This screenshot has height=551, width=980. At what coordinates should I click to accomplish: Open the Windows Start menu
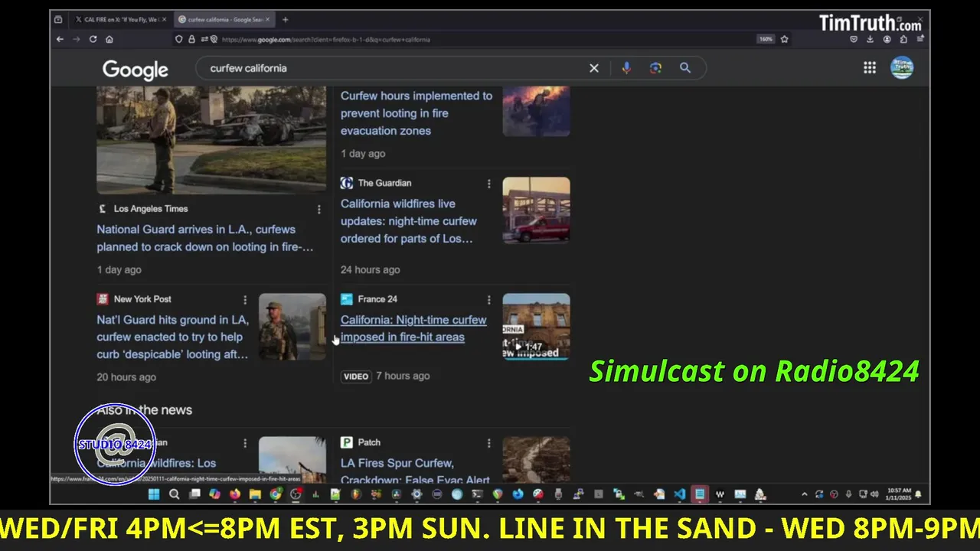154,494
